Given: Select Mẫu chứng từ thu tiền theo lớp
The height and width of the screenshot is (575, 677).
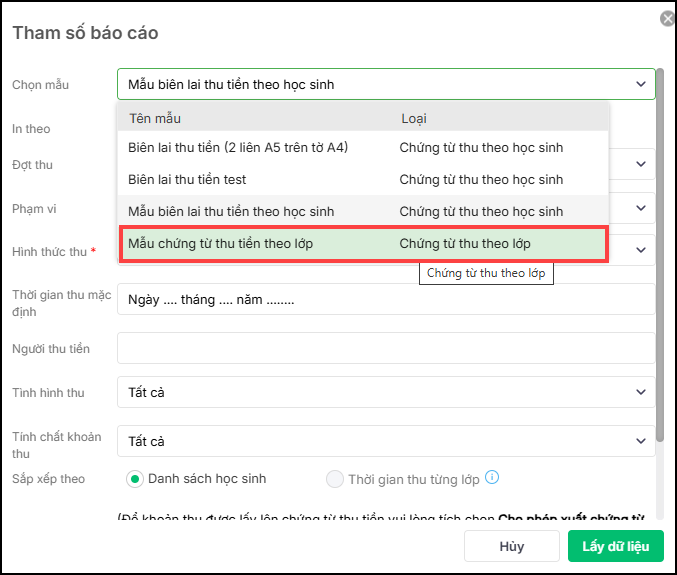Looking at the screenshot, I should (222, 244).
